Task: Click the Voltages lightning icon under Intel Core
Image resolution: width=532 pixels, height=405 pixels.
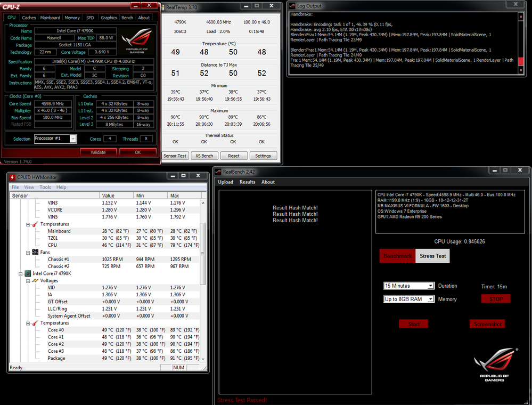Action: coord(35,280)
